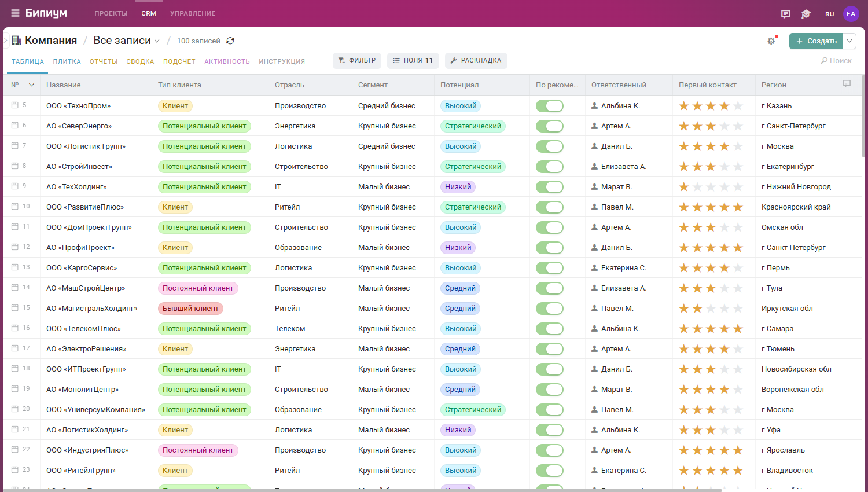The width and height of the screenshot is (868, 492).
Task: Open the ПОЛЯ 11 fields selector
Action: click(x=413, y=60)
